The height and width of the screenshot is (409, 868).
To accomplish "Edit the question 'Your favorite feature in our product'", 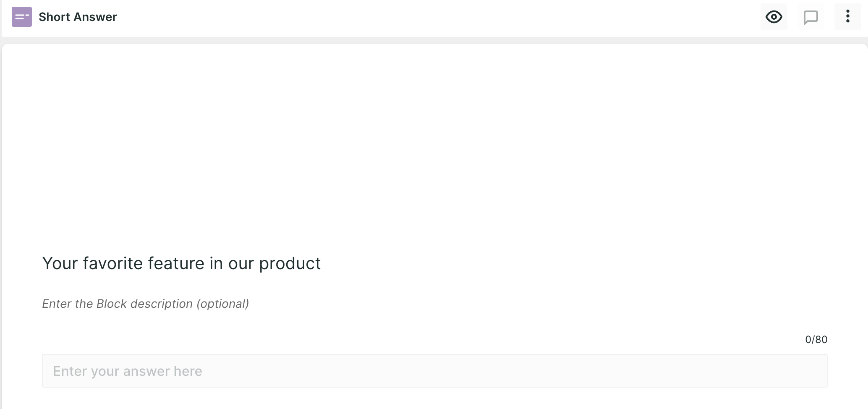I will point(181,263).
